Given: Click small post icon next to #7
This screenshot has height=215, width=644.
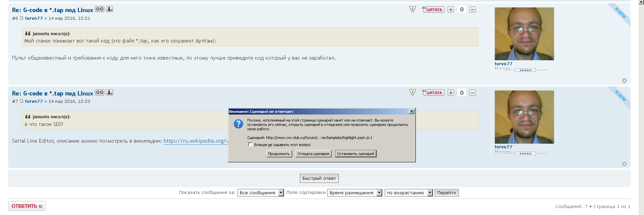Looking at the screenshot, I should click(x=21, y=101).
